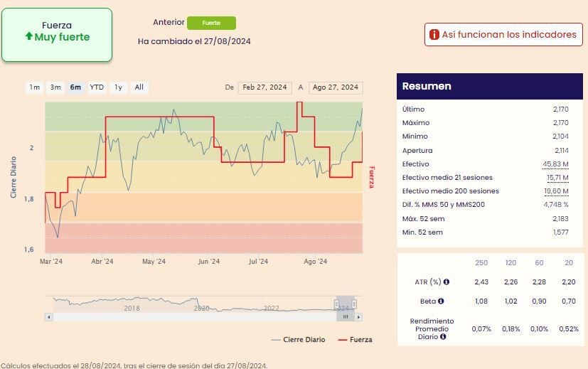Click Dif. % MMS 50 y MMS200 value

[556, 204]
